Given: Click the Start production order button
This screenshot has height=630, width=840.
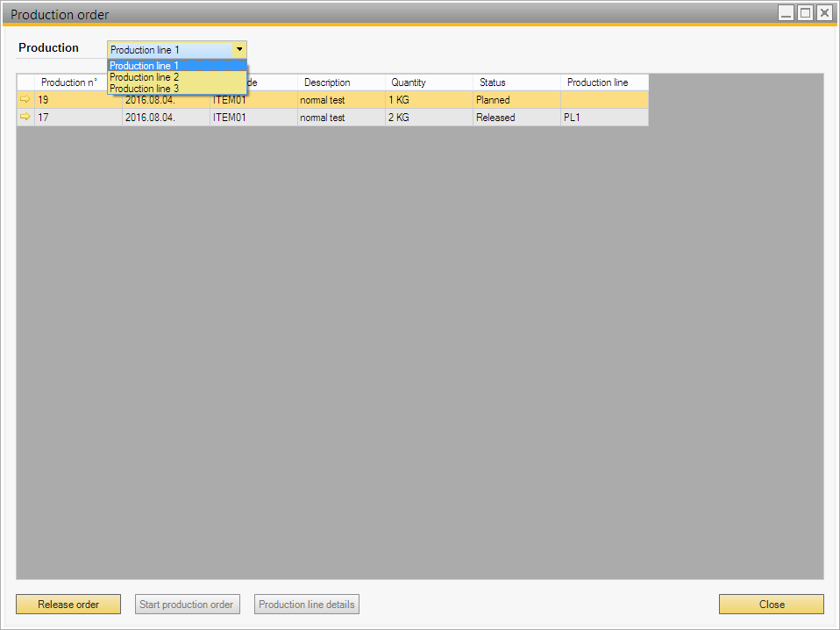Looking at the screenshot, I should pos(187,605).
